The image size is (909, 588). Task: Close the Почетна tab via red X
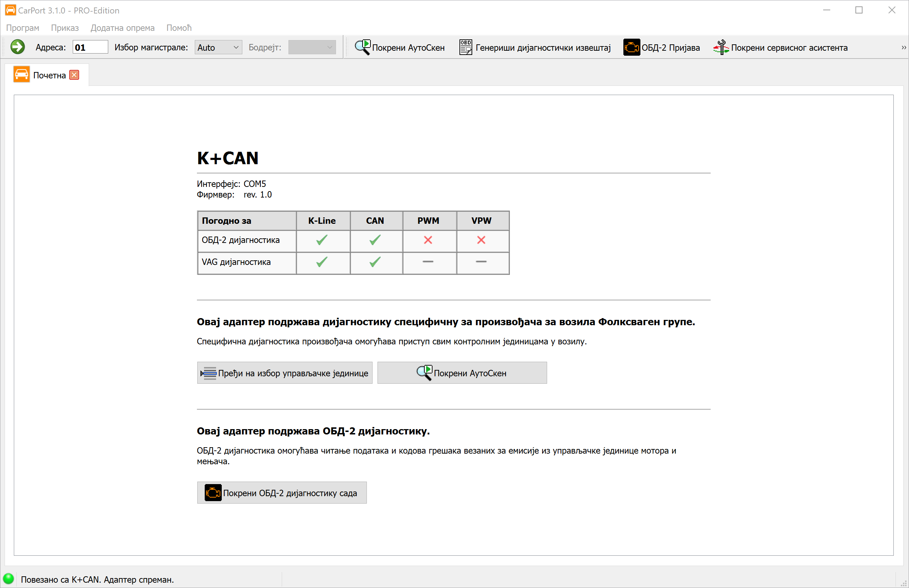coord(75,75)
